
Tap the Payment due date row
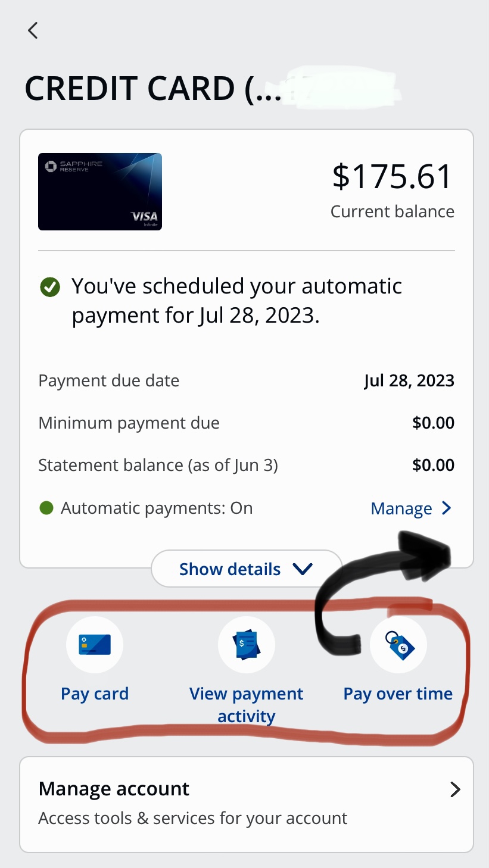246,381
